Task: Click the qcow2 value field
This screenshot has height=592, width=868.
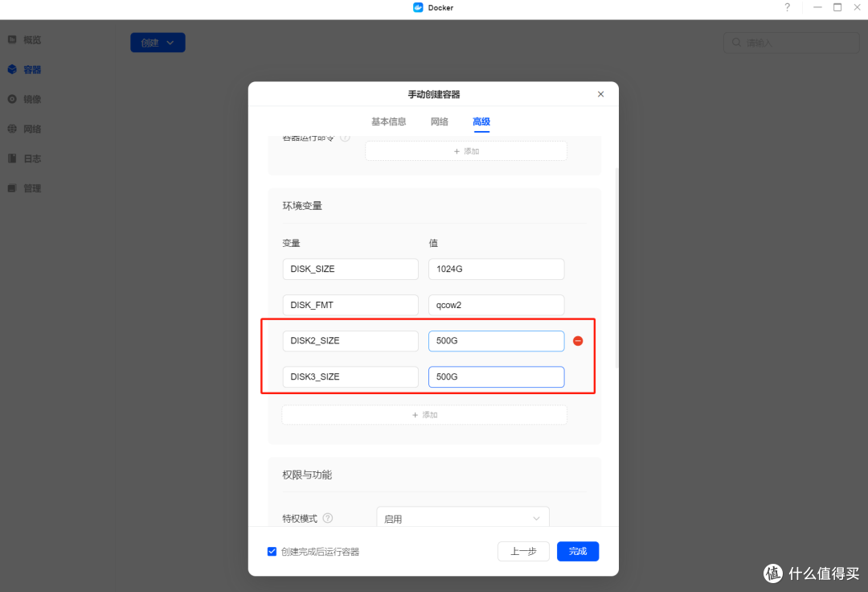Action: coord(497,305)
